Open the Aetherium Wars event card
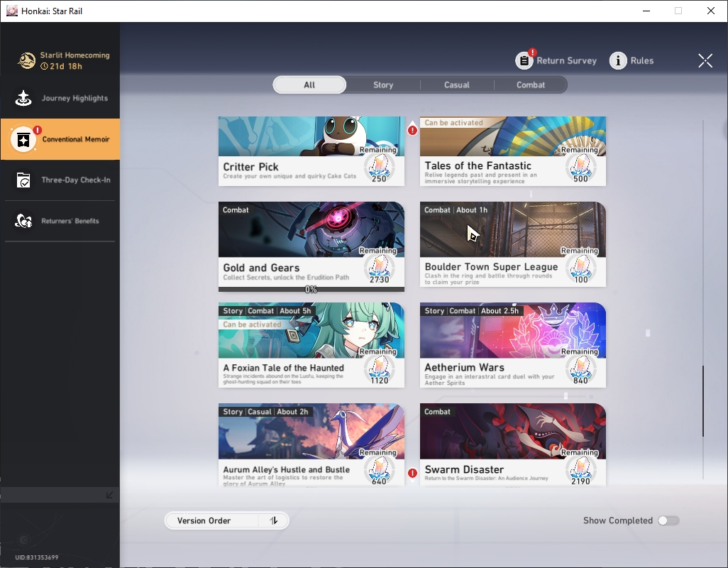Image resolution: width=728 pixels, height=568 pixels. 512,344
